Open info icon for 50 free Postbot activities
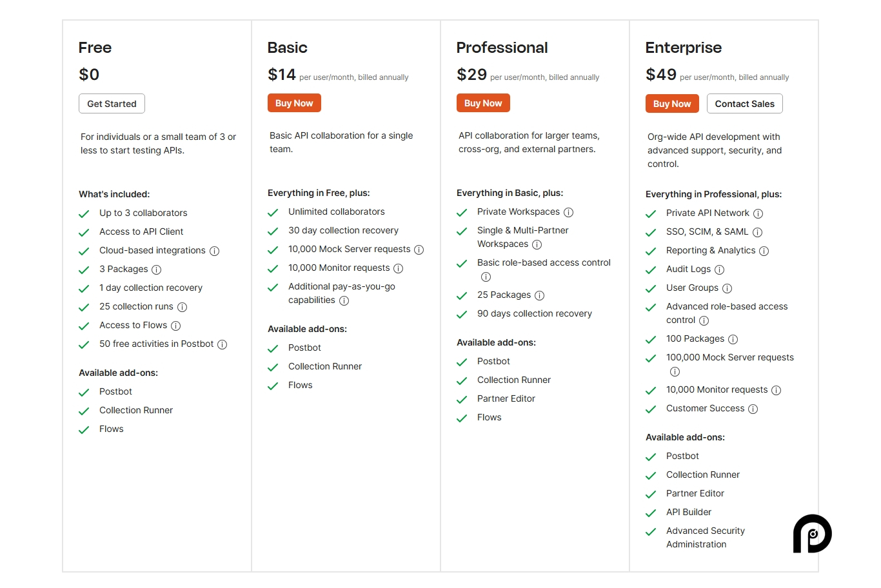The height and width of the screenshot is (588, 881). pyautogui.click(x=222, y=344)
